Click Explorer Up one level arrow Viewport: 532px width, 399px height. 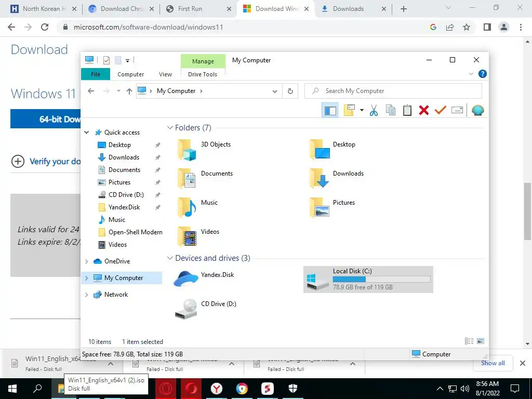point(129,91)
